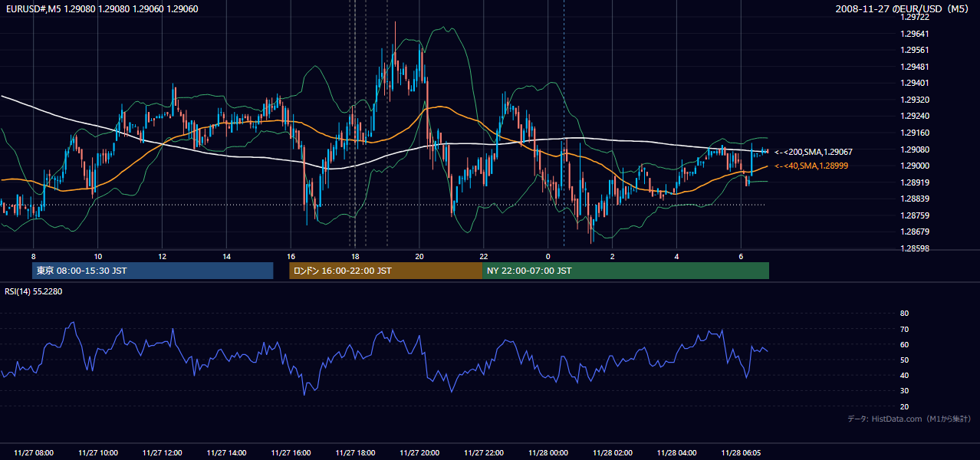This screenshot has width=980, height=460.
Task: Click hour tick 22 under price chart
Action: 484,255
